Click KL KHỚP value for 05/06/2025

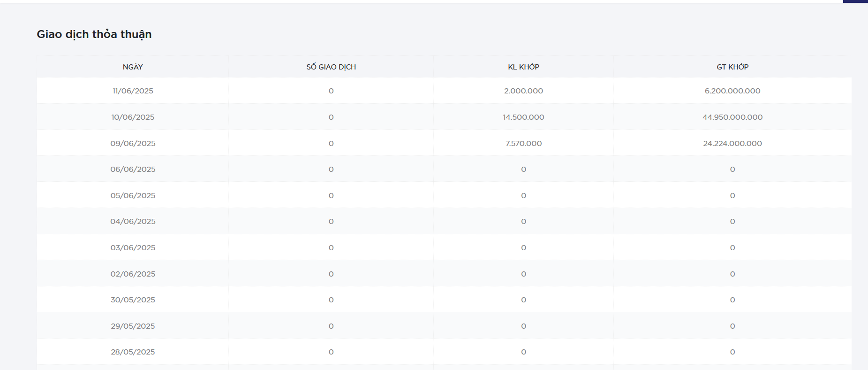[523, 196]
